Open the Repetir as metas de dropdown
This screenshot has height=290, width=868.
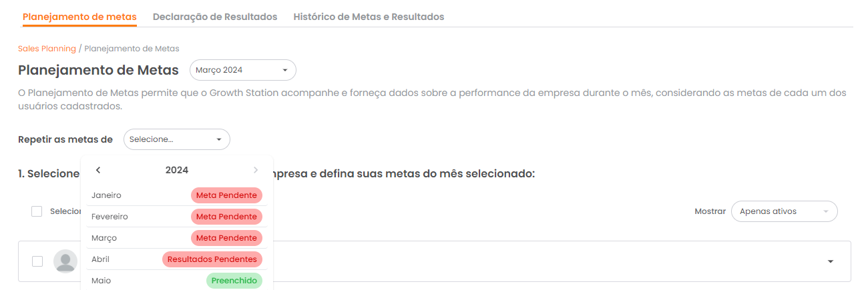176,139
